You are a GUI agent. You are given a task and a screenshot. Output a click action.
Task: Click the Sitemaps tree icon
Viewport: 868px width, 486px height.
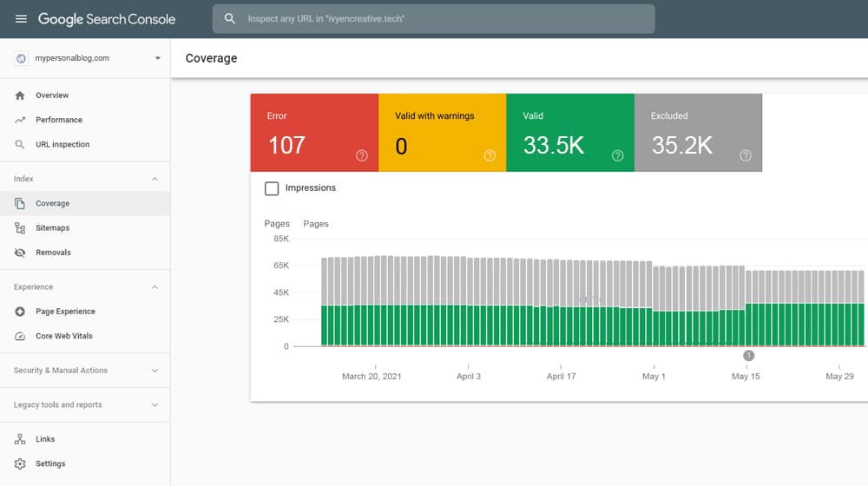pos(20,228)
